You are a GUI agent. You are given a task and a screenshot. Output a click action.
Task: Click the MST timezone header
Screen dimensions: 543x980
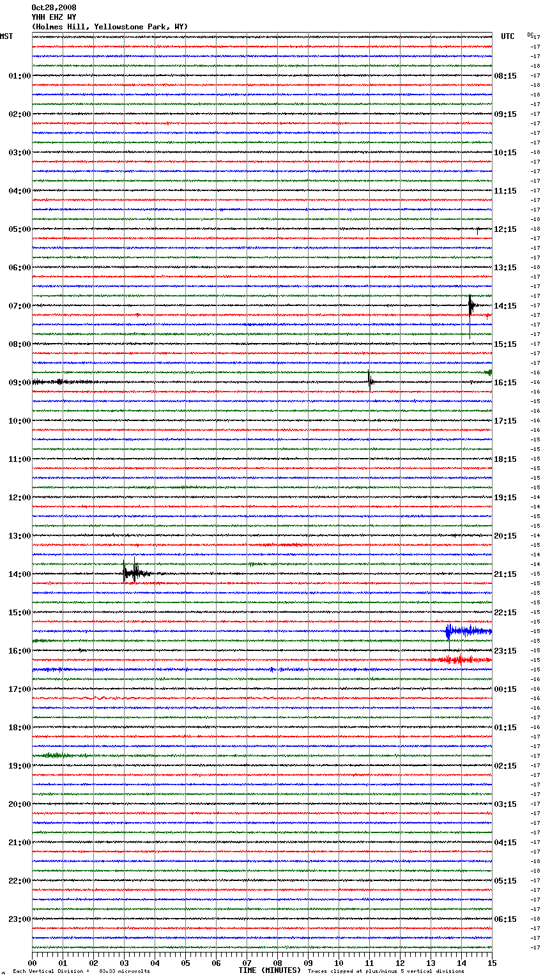point(6,36)
